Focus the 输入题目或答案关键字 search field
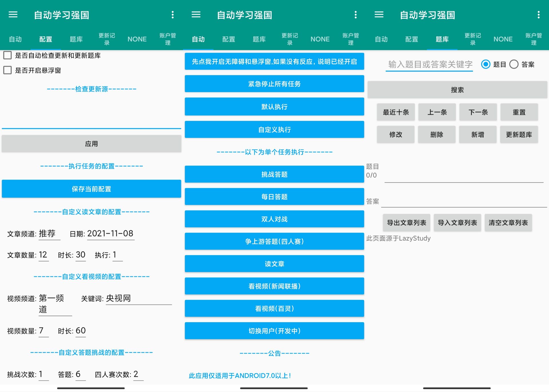The height and width of the screenshot is (392, 549). (x=429, y=64)
